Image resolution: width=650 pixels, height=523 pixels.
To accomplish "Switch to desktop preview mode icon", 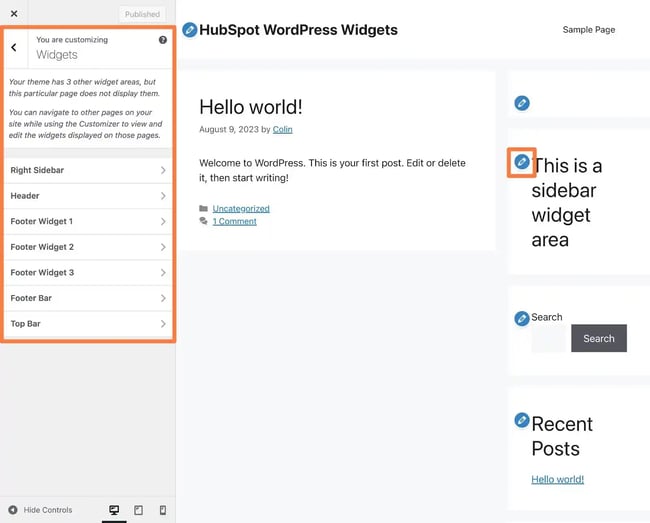I will point(114,510).
